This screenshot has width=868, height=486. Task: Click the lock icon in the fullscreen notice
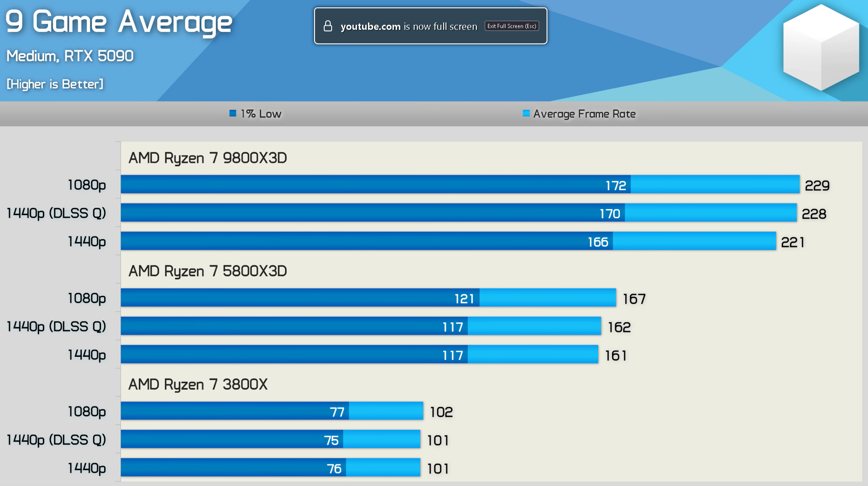[x=328, y=26]
